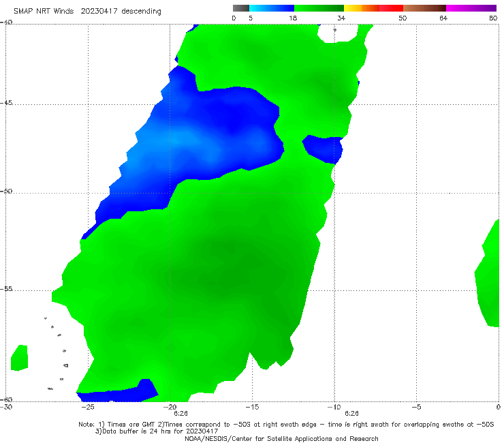Click the '-55' latitude axis label
Image resolution: width=504 pixels, height=443 pixels.
click(x=6, y=288)
